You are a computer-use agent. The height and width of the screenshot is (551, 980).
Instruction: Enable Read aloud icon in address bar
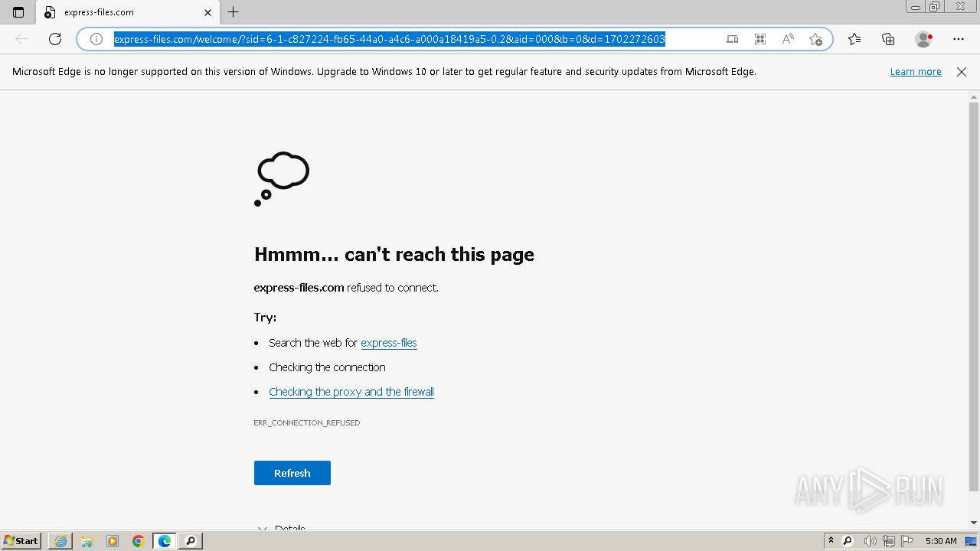pos(788,39)
